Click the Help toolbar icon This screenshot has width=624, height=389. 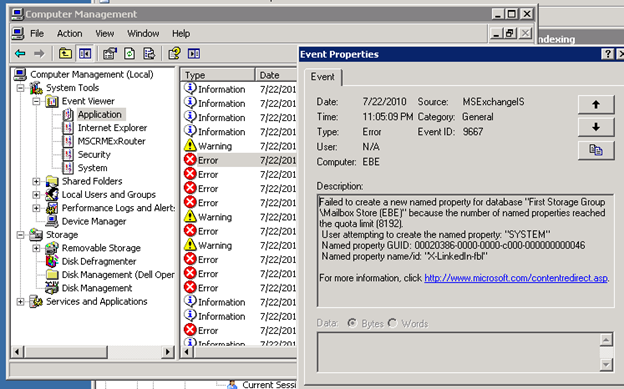point(174,53)
